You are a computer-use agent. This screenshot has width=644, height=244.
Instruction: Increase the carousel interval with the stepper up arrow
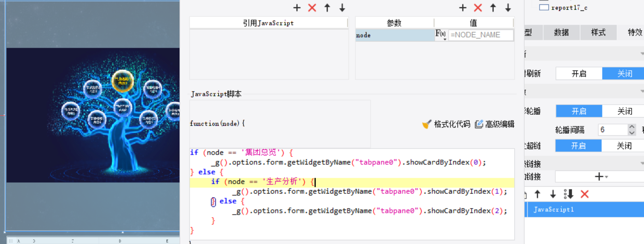632,127
